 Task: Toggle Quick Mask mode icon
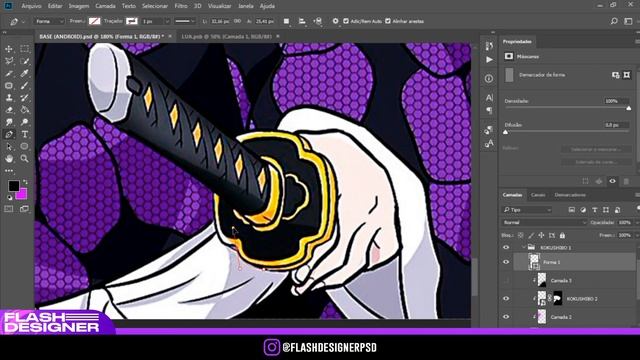click(9, 209)
